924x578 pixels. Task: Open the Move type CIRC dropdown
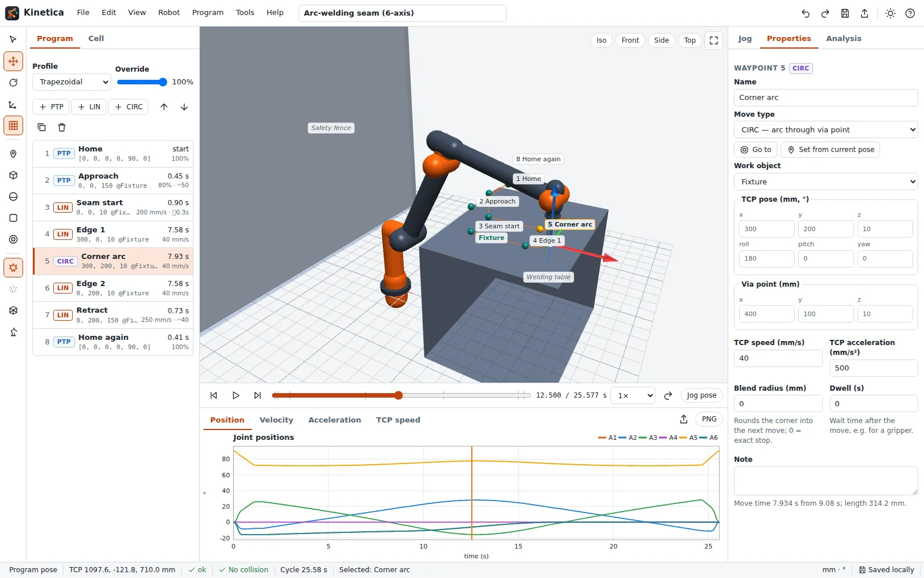826,129
